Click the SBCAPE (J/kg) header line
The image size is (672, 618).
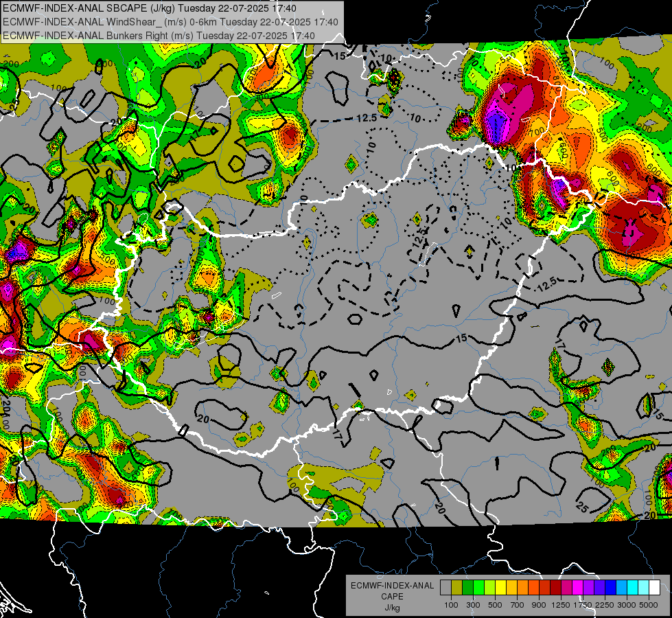[x=149, y=8]
